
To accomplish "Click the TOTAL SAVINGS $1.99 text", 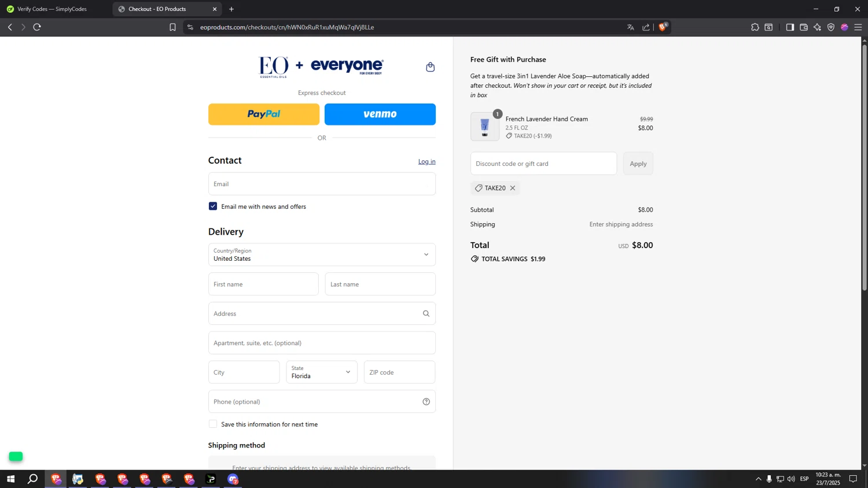I will pos(513,259).
